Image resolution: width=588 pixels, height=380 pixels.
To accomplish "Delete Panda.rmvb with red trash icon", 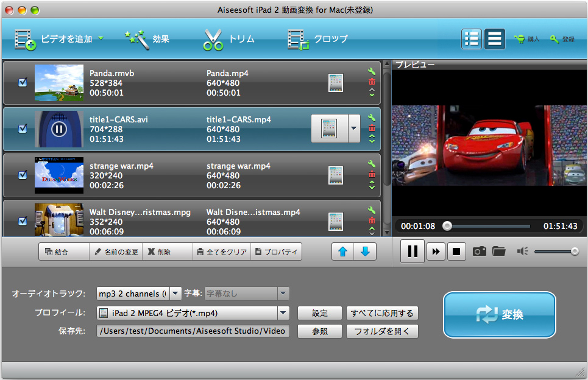I will pyautogui.click(x=372, y=82).
